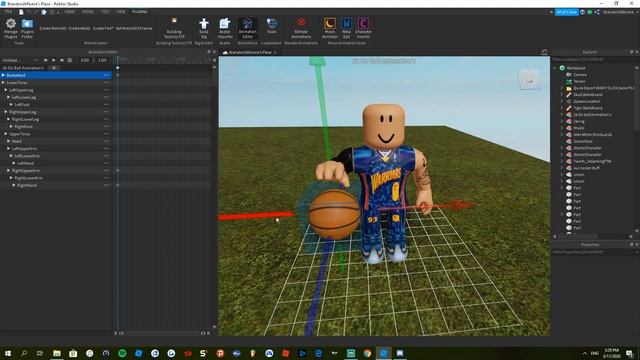Open the Windows Start menu
The height and width of the screenshot is (360, 640).
(x=8, y=353)
